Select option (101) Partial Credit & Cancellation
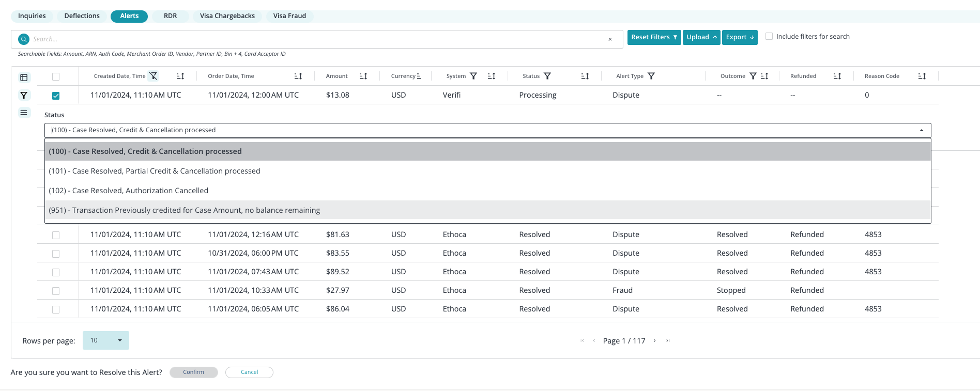The height and width of the screenshot is (391, 980). 488,171
